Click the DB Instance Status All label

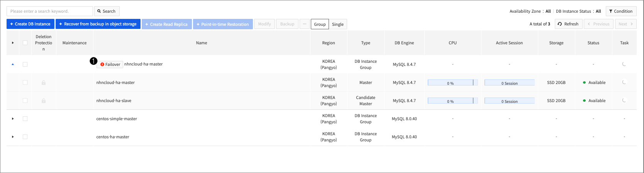click(x=578, y=11)
